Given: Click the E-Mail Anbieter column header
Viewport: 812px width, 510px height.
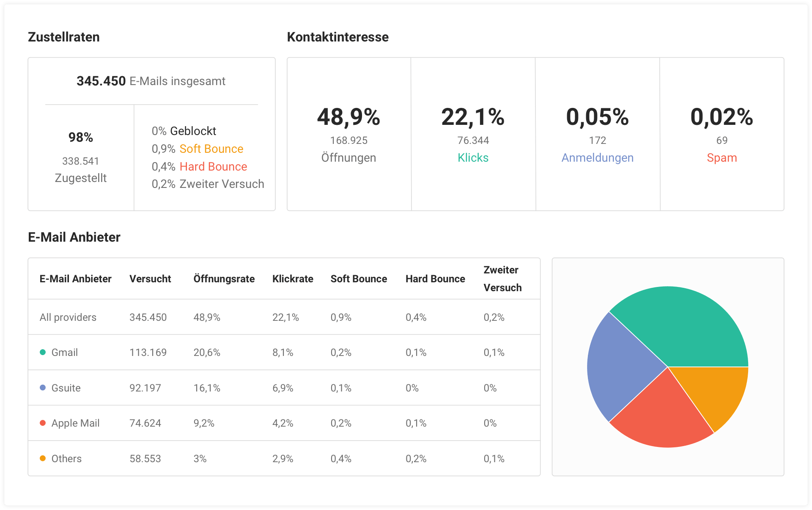Looking at the screenshot, I should tap(75, 279).
